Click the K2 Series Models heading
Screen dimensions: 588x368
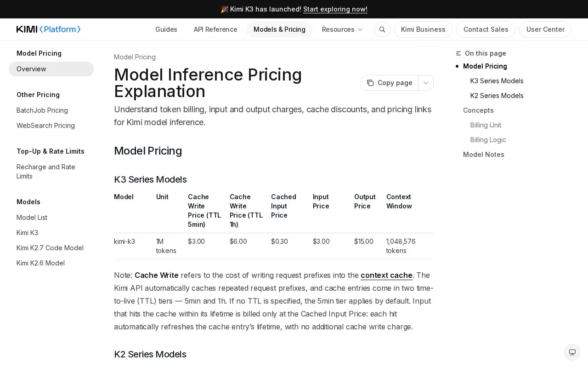point(150,354)
